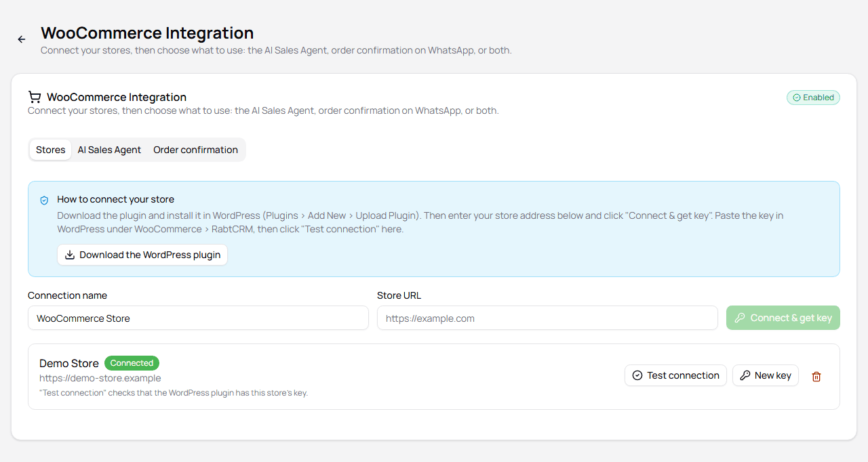Click the Store URL input field

click(x=547, y=318)
